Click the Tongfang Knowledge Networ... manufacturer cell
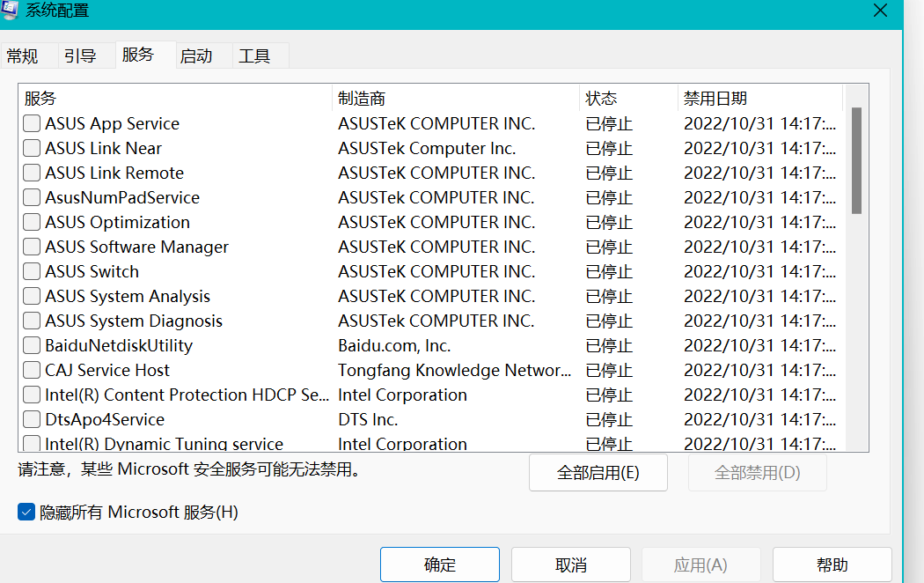Image resolution: width=924 pixels, height=583 pixels. 454,370
